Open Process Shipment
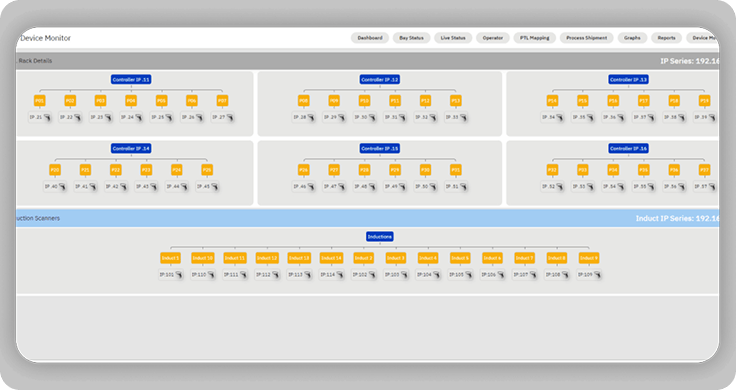This screenshot has height=390, width=736. pos(586,38)
